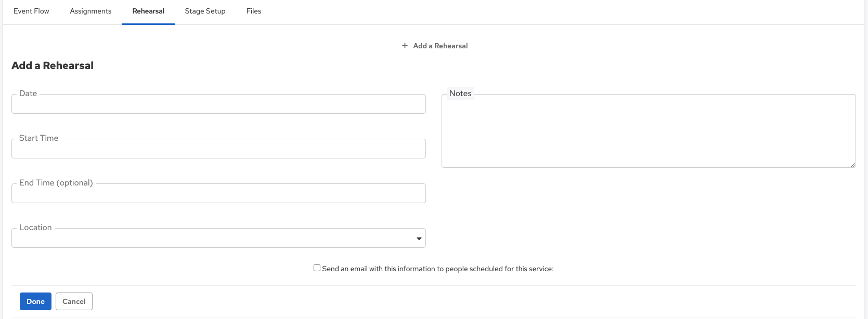Click the Cancel button
This screenshot has height=319, width=868.
click(74, 301)
